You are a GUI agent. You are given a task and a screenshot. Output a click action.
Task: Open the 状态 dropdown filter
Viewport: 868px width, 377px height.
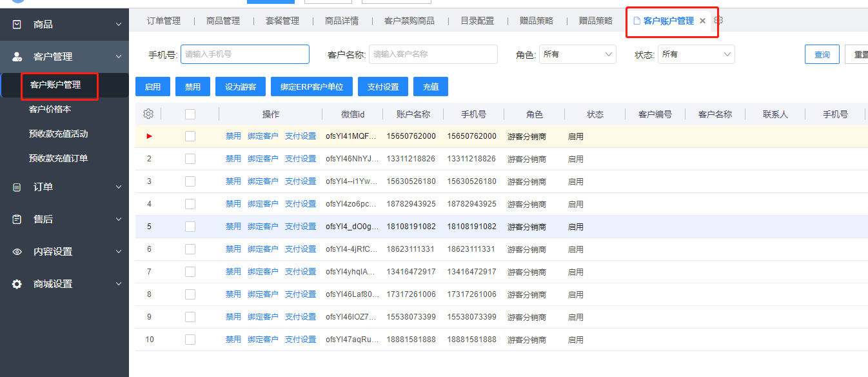[x=696, y=54]
